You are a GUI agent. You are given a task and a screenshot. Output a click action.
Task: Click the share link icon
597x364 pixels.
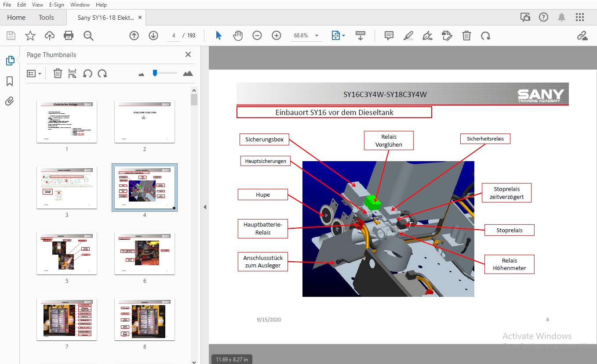click(582, 36)
